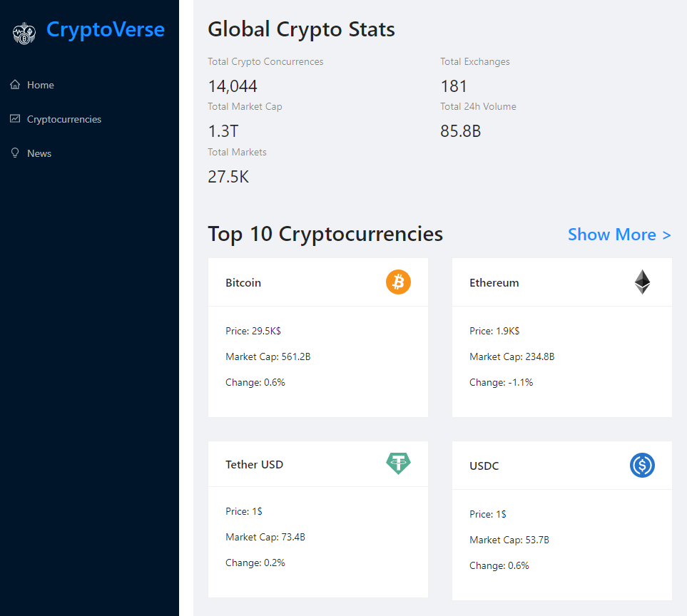Image resolution: width=687 pixels, height=616 pixels.
Task: Select Tether Change 0.2% text
Action: (x=255, y=563)
